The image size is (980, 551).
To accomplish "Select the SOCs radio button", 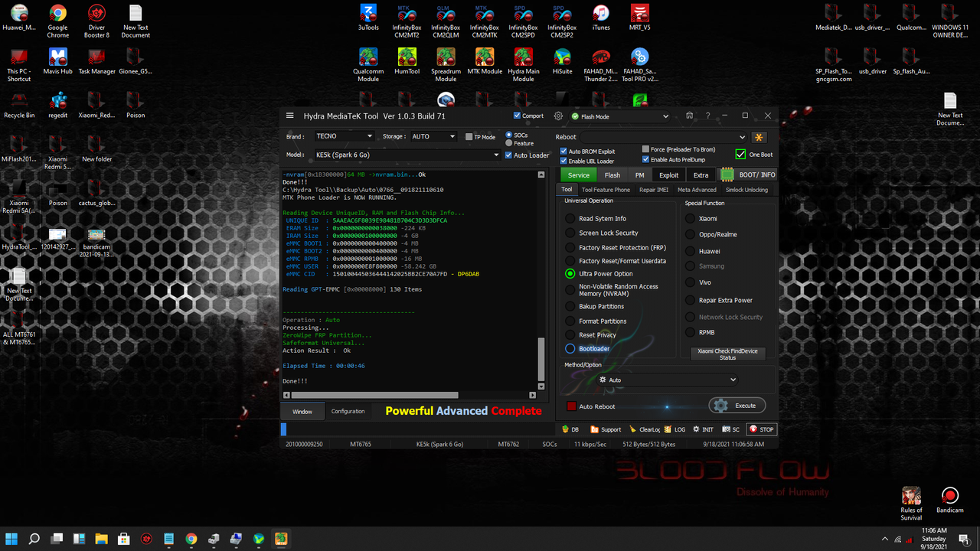I will (x=509, y=135).
